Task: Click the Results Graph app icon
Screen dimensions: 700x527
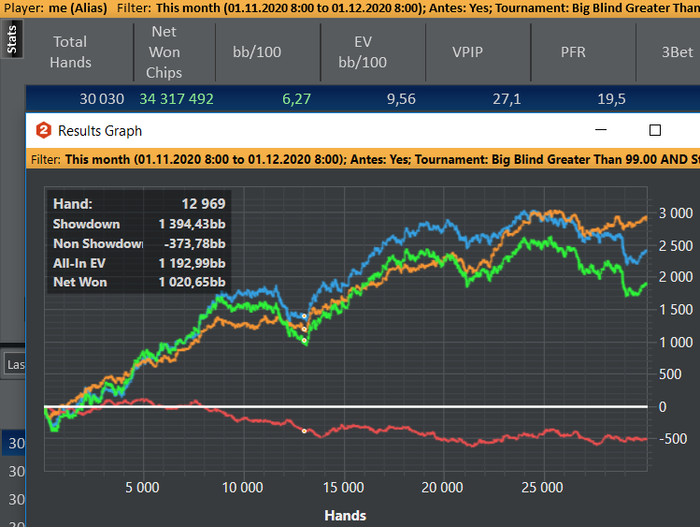Action: pos(43,130)
